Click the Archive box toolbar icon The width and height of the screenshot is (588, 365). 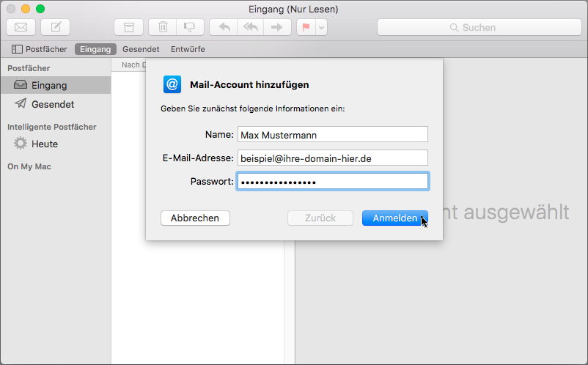(129, 27)
